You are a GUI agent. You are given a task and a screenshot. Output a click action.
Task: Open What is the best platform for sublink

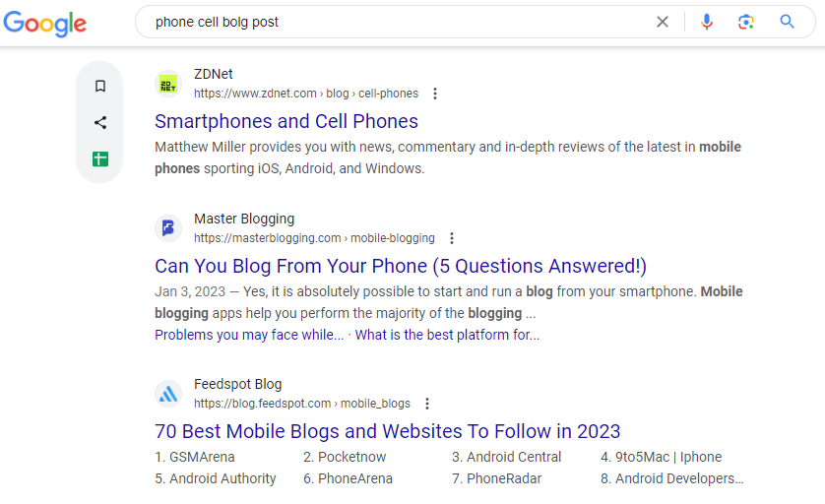click(x=447, y=335)
